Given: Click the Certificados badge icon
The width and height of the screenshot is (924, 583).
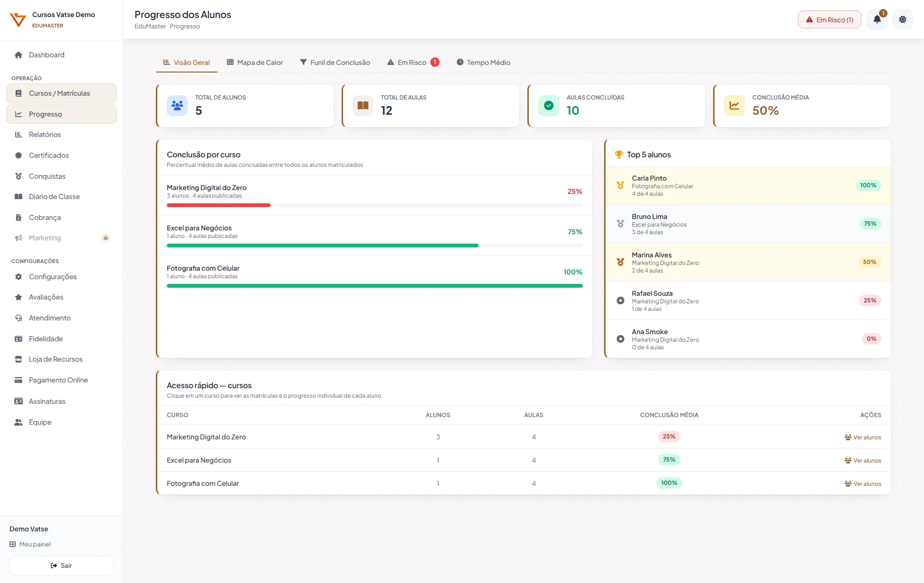Looking at the screenshot, I should (18, 155).
